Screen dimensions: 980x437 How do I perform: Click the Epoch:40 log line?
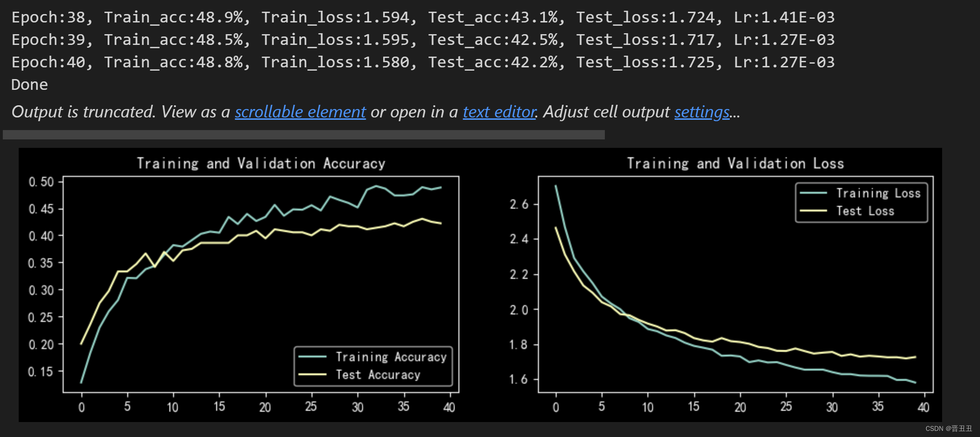click(423, 62)
